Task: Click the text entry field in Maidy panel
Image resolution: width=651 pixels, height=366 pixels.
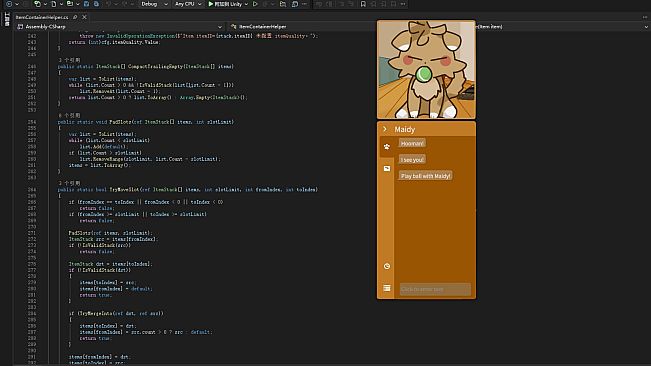Action: [x=435, y=289]
